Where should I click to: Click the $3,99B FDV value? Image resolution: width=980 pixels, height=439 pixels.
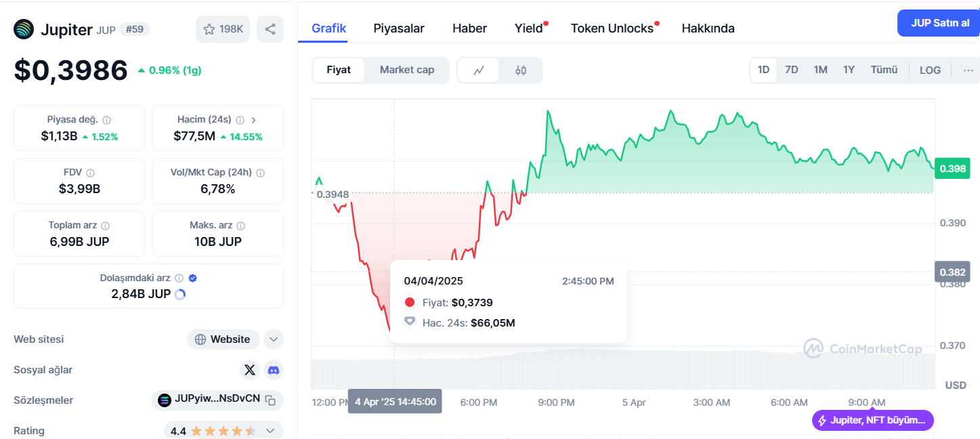(x=79, y=189)
